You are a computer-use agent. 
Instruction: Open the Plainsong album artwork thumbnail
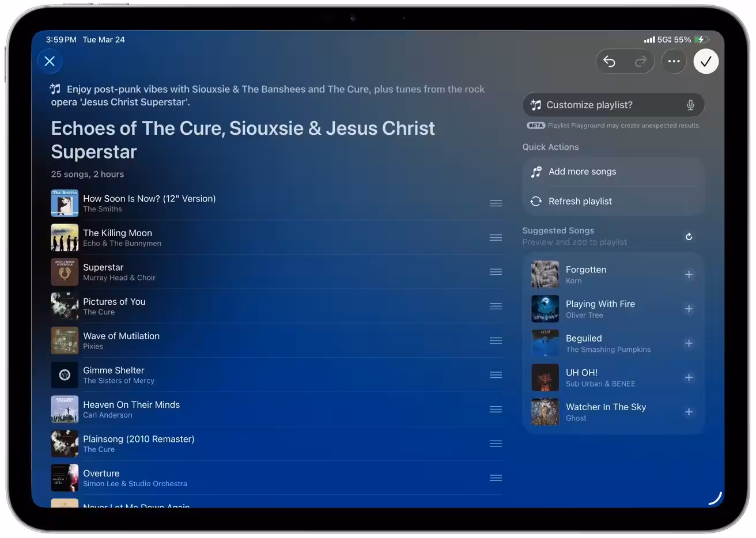(64, 444)
